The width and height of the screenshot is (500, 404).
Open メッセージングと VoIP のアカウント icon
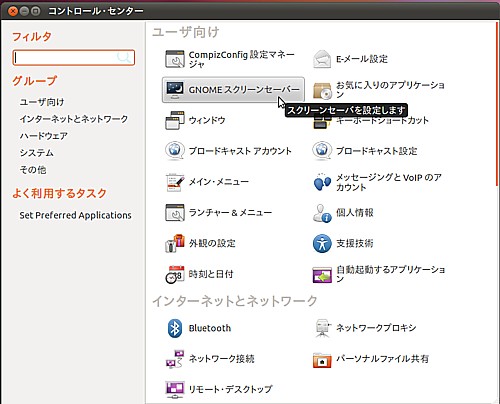pos(322,182)
